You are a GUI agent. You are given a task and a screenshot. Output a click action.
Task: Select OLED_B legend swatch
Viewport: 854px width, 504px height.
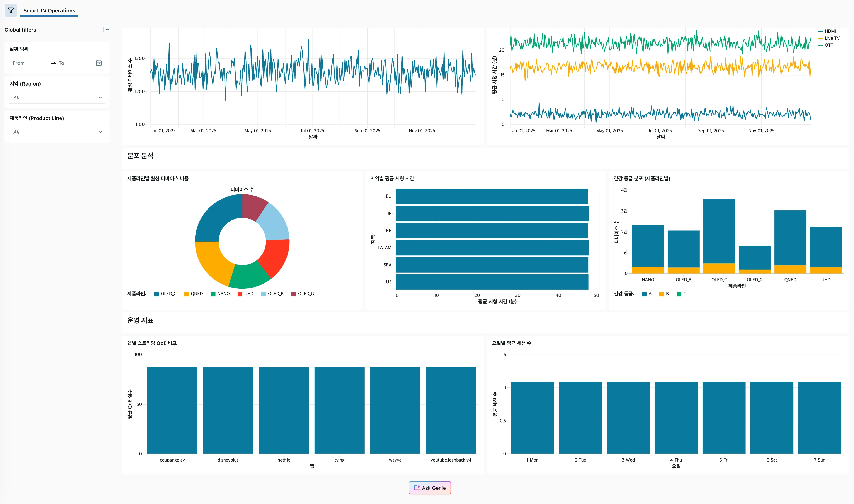[264, 294]
